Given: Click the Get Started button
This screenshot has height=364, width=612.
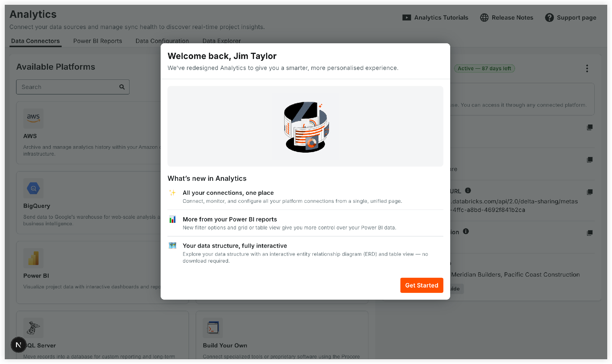Looking at the screenshot, I should pos(421,285).
